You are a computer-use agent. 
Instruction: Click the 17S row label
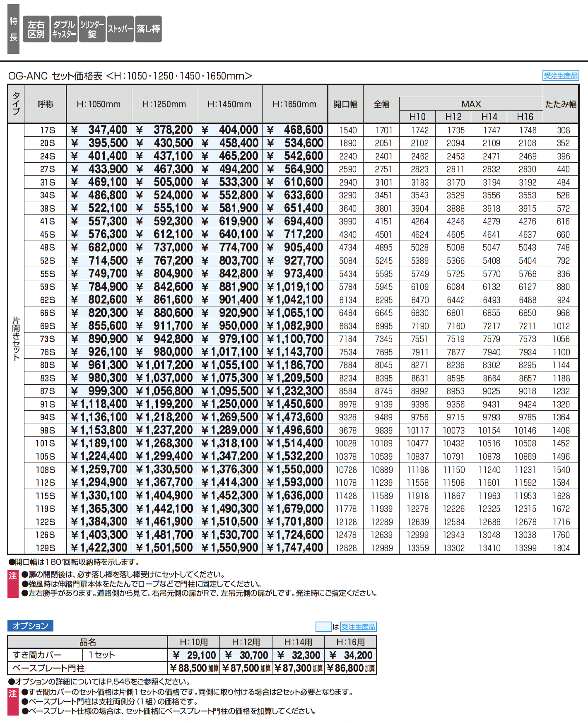click(x=48, y=130)
